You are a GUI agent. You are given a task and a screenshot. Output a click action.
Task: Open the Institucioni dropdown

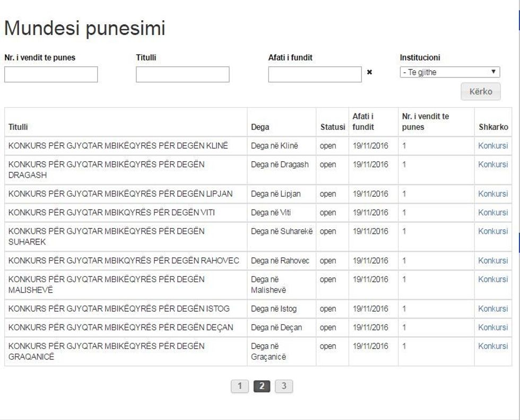pyautogui.click(x=450, y=72)
